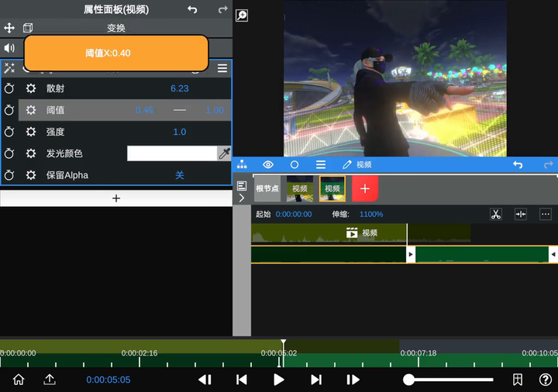The height and width of the screenshot is (392, 558).
Task: Click the green clip's right end handle
Action: [x=553, y=254]
